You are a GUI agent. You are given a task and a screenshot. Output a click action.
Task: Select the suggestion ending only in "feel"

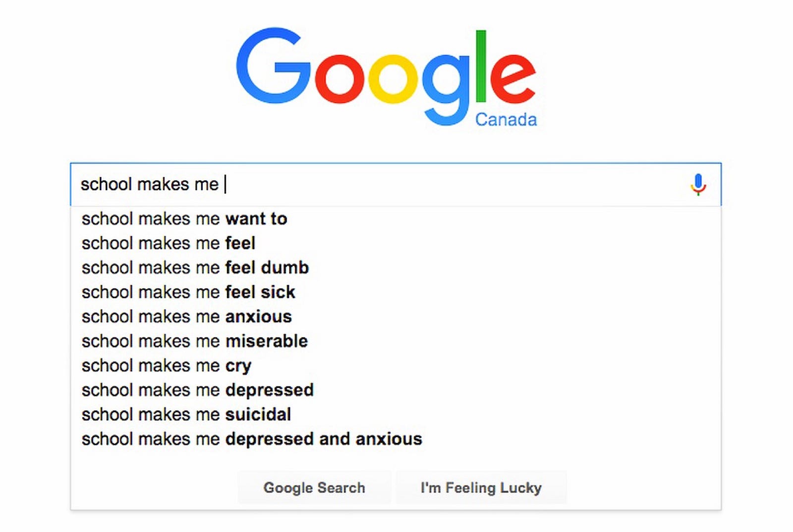pos(169,243)
